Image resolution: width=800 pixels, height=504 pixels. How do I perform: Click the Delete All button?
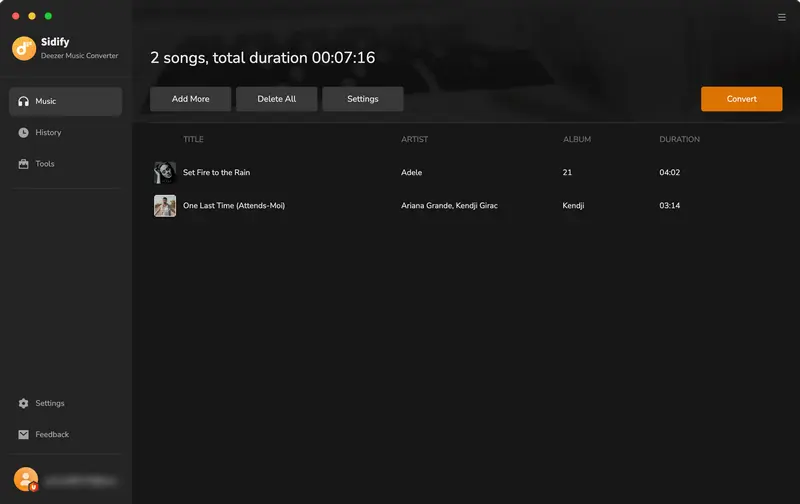pos(277,99)
